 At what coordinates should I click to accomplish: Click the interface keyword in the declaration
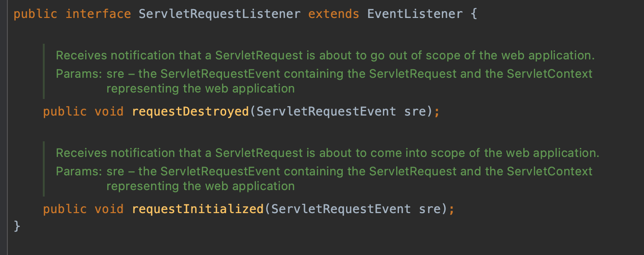pos(98,14)
